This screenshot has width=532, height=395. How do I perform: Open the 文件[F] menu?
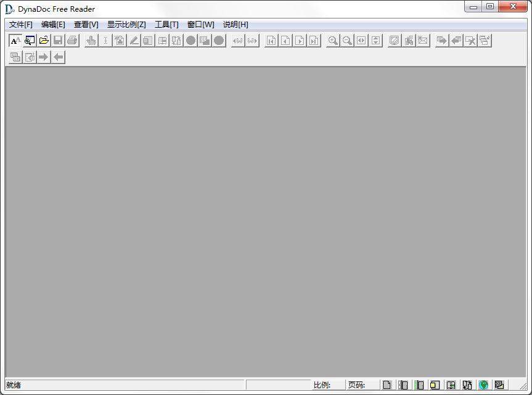(21, 25)
